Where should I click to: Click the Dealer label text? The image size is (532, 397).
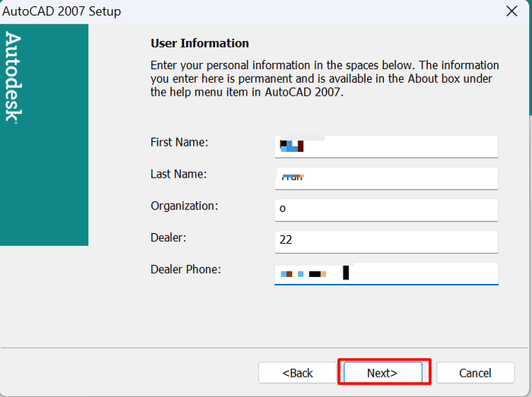pos(168,238)
